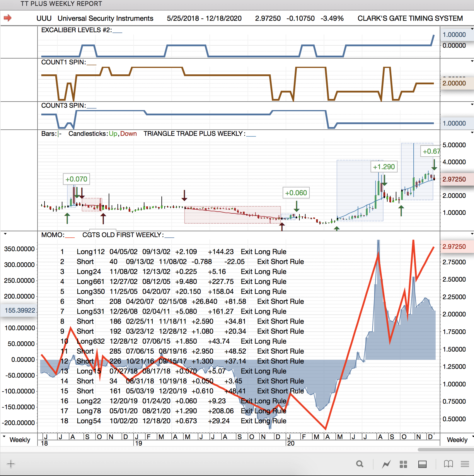Open the bottom-left Weekly periodicity dropdown arrow
474x476 pixels.
point(4,436)
